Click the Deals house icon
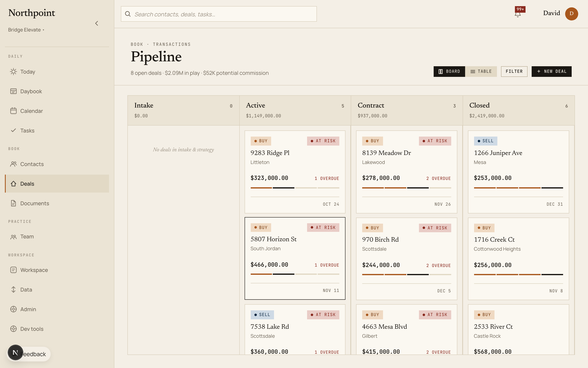 coord(13,184)
